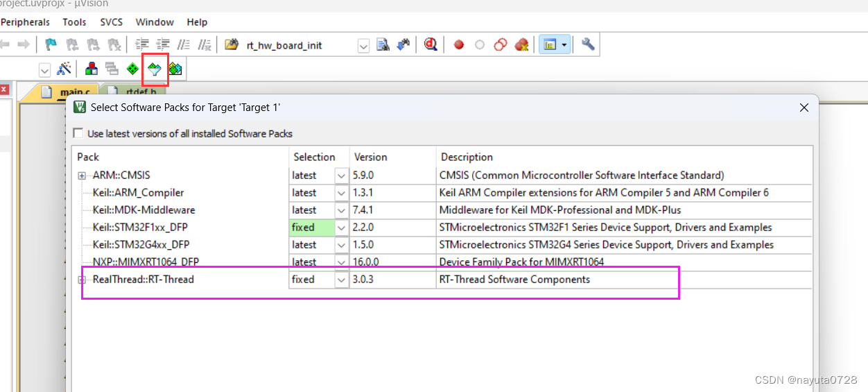Open dropdown arrow beside Window layout icon
The width and height of the screenshot is (868, 392).
coord(564,45)
